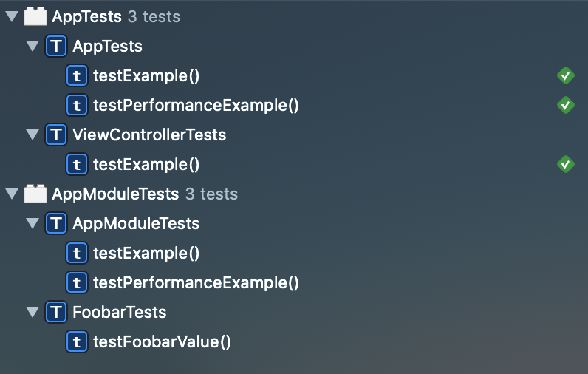Image resolution: width=588 pixels, height=374 pixels.
Task: Collapse the AppTests bundle group
Action: (x=11, y=16)
